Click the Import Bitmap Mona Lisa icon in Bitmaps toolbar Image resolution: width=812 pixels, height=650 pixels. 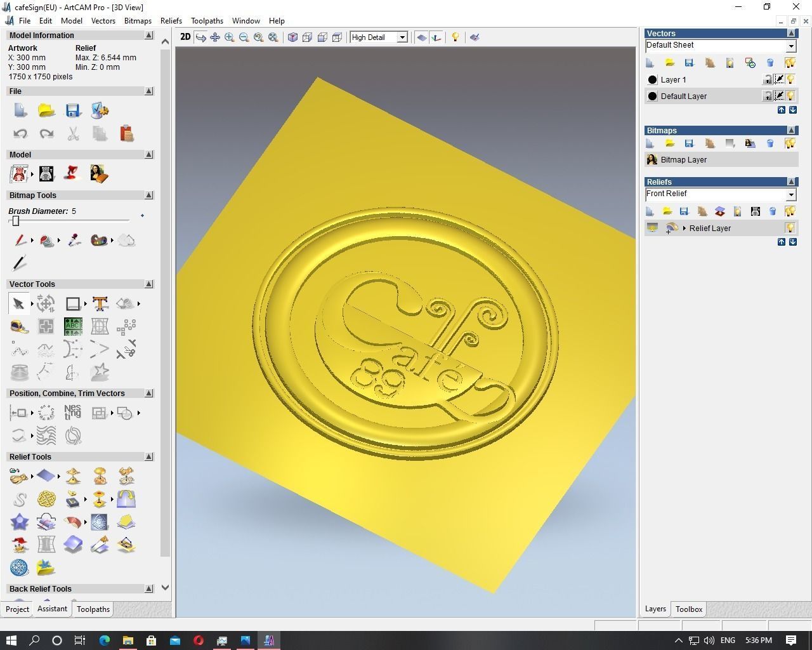[x=750, y=143]
